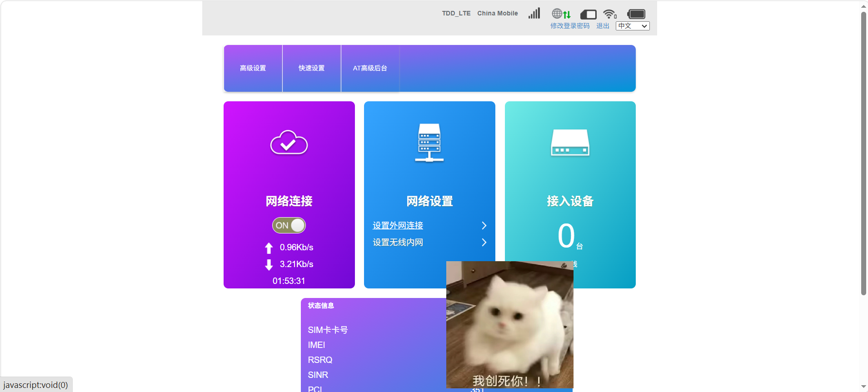
Task: Click the 修改登录密码 link
Action: (570, 26)
